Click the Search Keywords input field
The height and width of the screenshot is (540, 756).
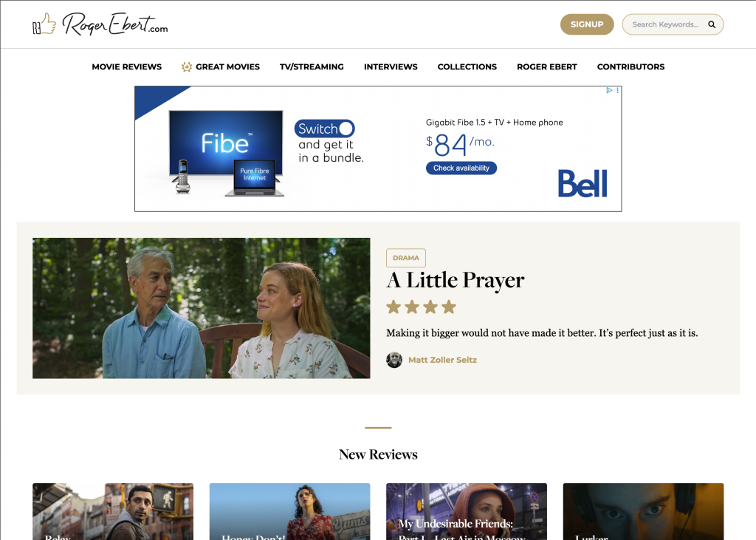[x=665, y=24]
